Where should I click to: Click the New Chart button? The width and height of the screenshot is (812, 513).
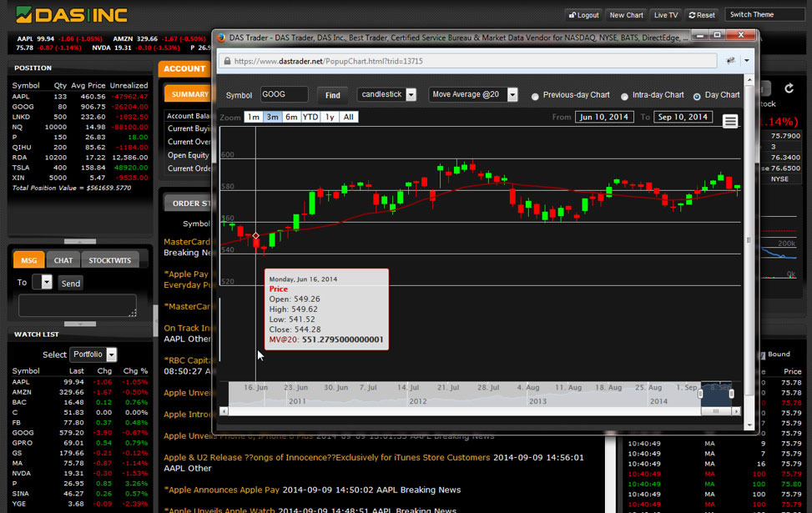(x=626, y=15)
